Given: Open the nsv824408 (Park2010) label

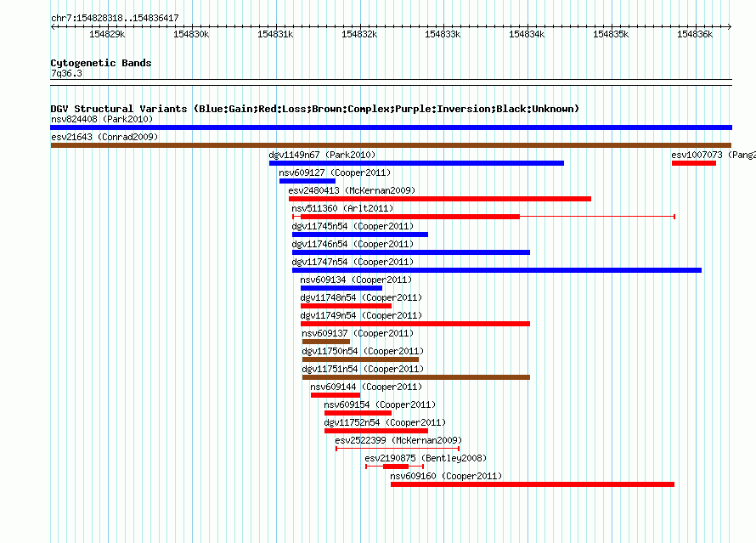Looking at the screenshot, I should (102, 119).
